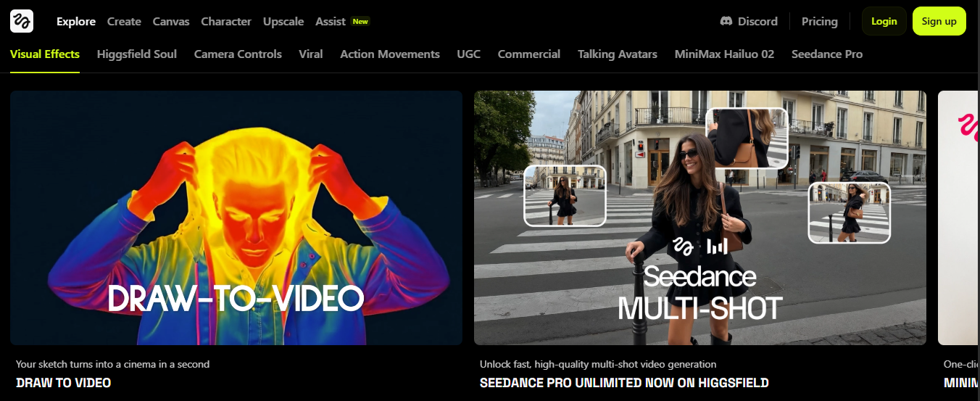Click SEEDANCE PRO UNLIMITED NOW ON HIGGSFIELD title

[624, 382]
